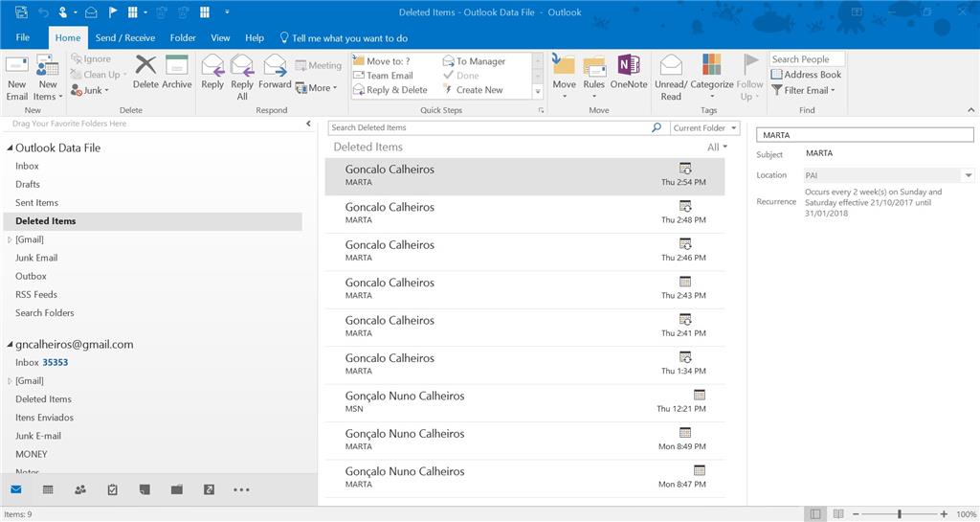This screenshot has height=522, width=980.
Task: Switch to Tasks view icon
Action: pos(113,489)
